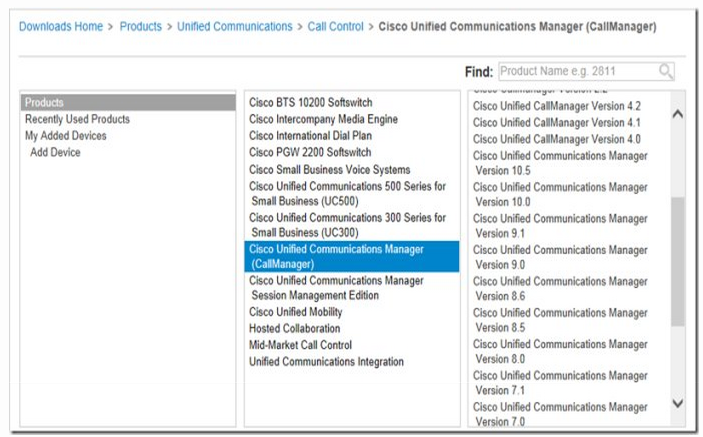Choose Add Device in left panel

55,152
